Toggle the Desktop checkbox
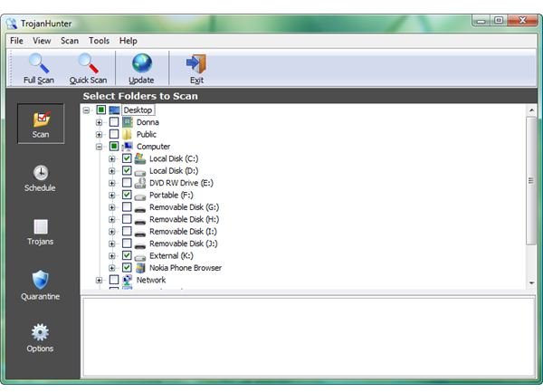This screenshot has width=543, height=392. (x=101, y=110)
